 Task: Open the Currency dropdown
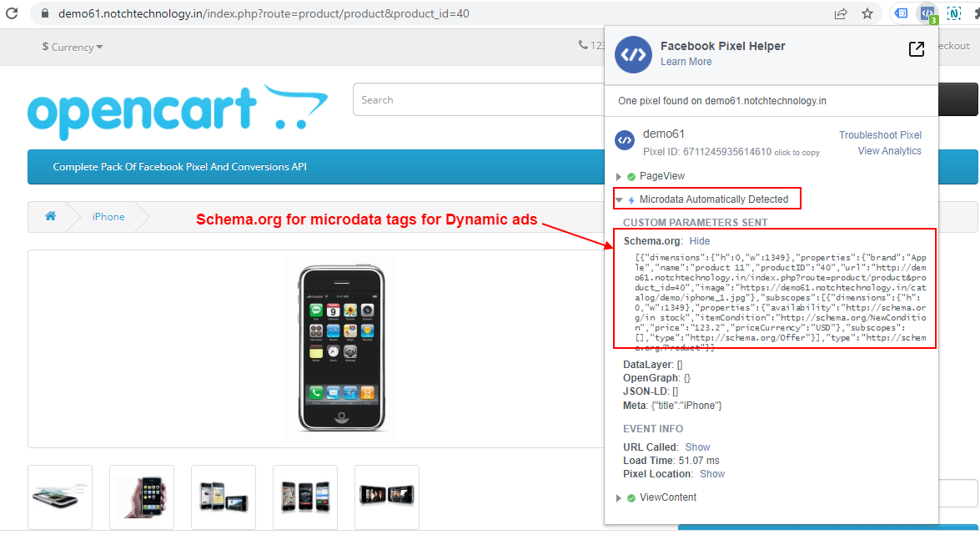click(73, 47)
